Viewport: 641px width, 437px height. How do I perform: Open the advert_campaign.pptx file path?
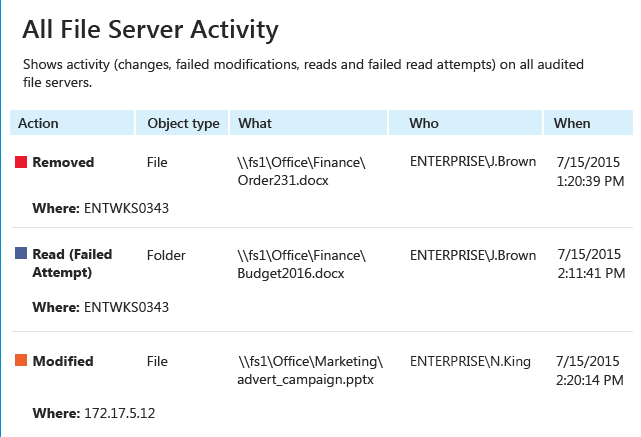tap(310, 370)
